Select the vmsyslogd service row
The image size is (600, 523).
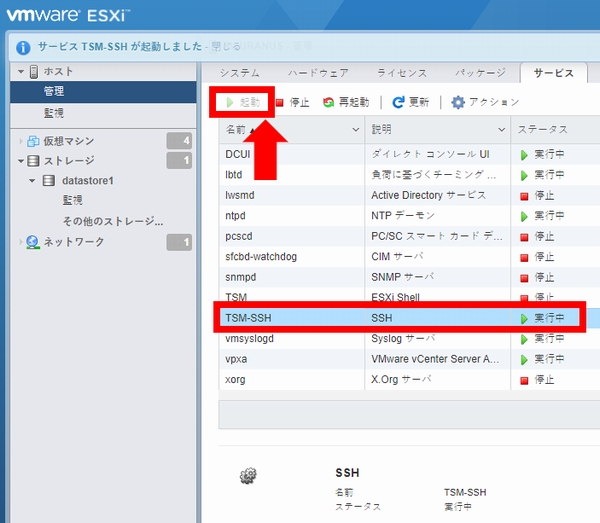click(x=409, y=339)
